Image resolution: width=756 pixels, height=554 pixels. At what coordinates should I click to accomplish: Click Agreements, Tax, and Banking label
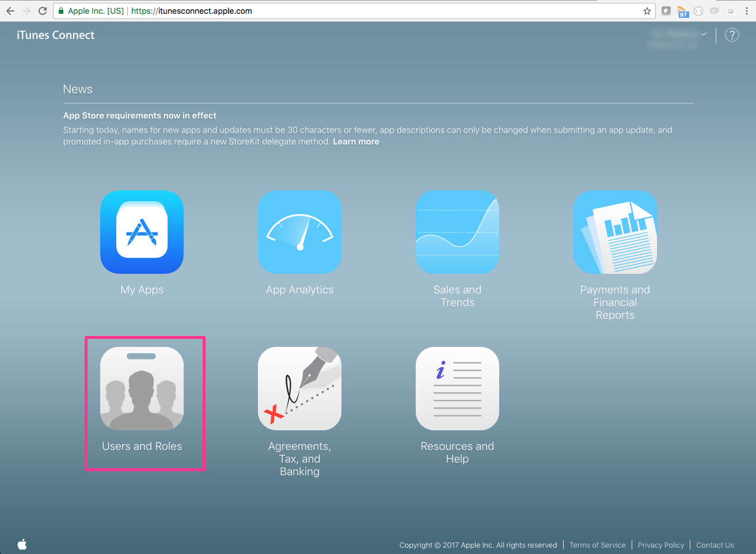coord(299,459)
